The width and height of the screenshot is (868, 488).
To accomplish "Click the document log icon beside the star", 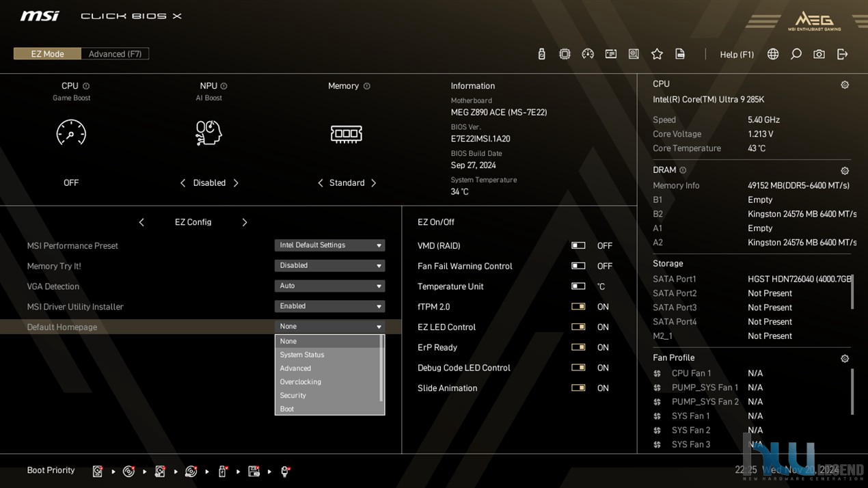I will (680, 54).
